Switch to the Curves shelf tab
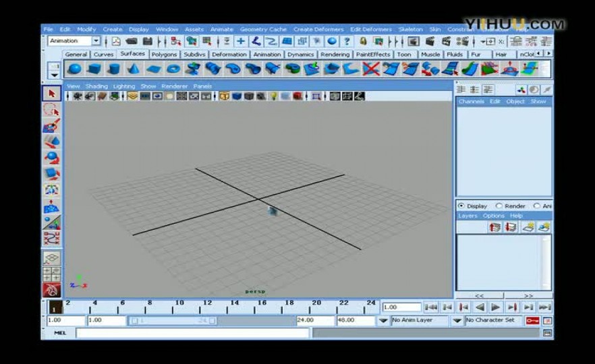Screen dimensions: 595x364 pyautogui.click(x=103, y=55)
